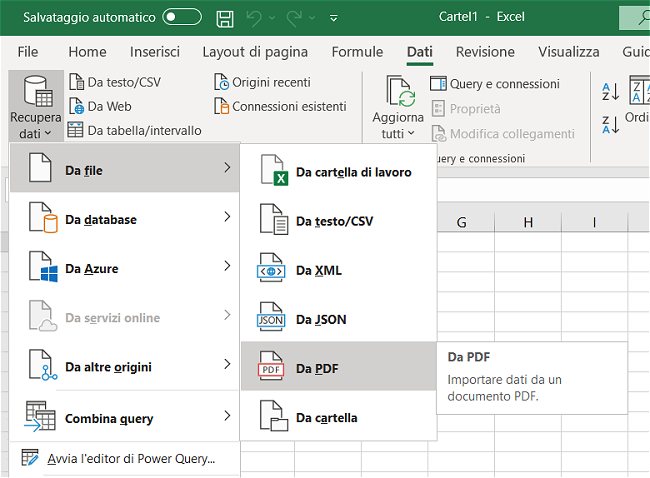This screenshot has width=650, height=478.
Task: Expand the Da file submenu chevron
Action: [x=227, y=167]
